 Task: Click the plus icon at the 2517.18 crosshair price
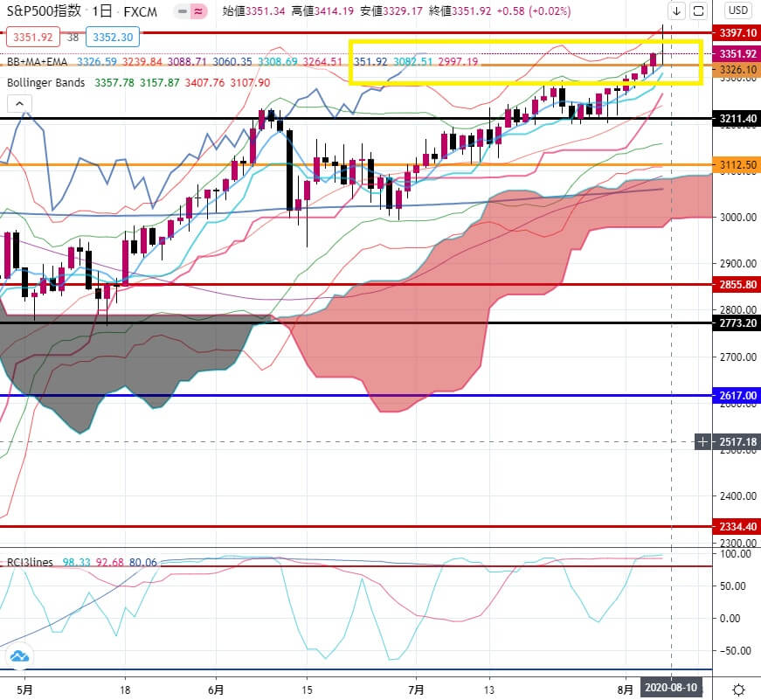(x=702, y=441)
